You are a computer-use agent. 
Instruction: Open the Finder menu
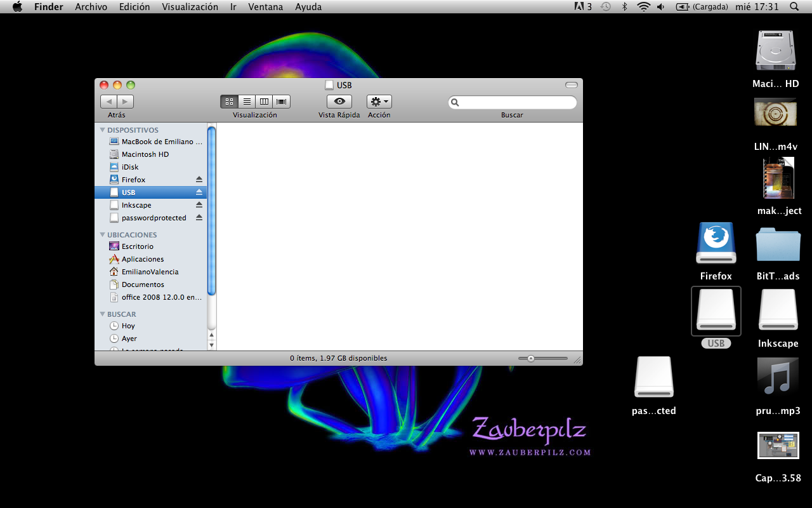49,7
